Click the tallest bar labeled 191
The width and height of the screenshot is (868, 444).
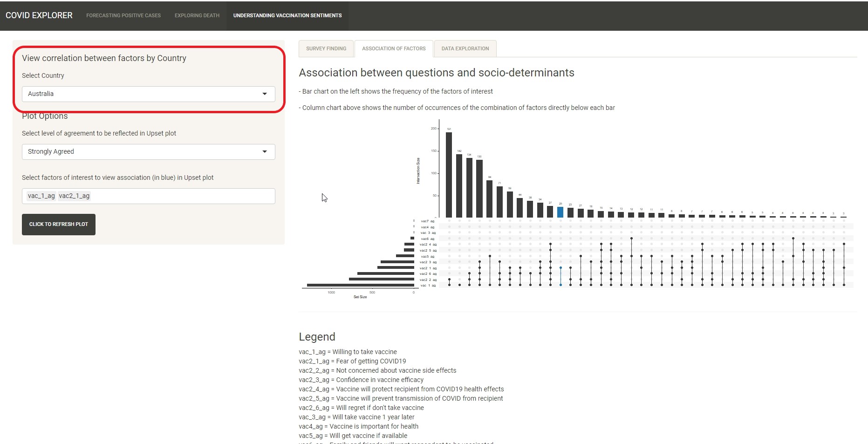click(449, 175)
